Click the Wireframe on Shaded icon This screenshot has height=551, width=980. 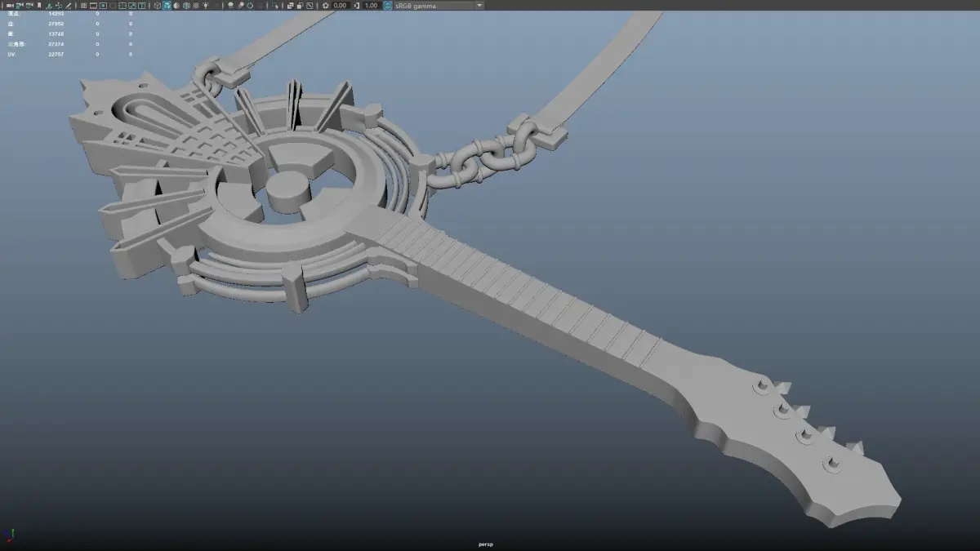(186, 5)
